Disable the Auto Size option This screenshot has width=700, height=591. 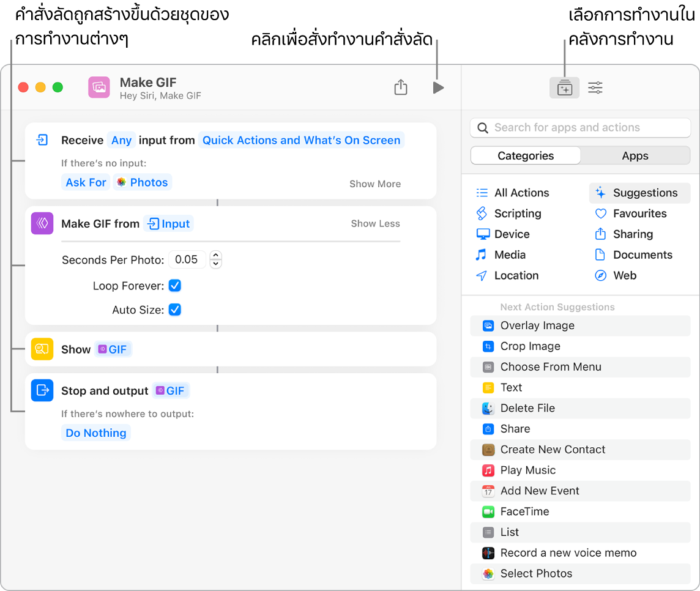(x=174, y=310)
